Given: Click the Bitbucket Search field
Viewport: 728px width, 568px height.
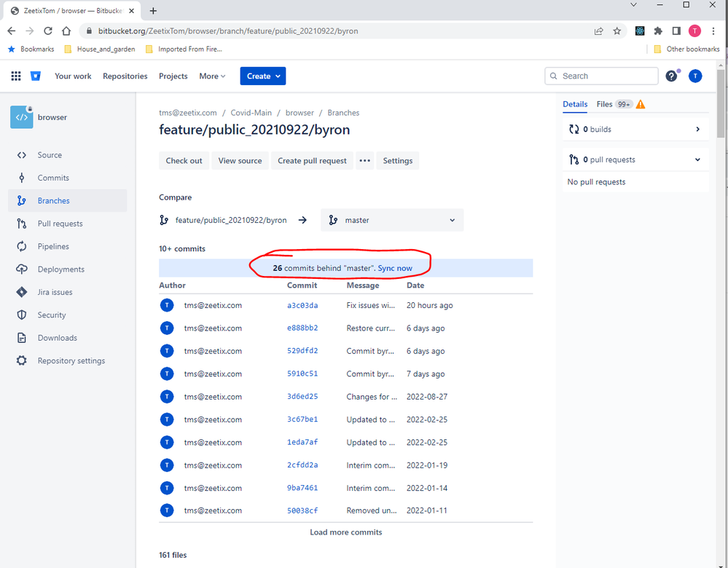Looking at the screenshot, I should 601,76.
